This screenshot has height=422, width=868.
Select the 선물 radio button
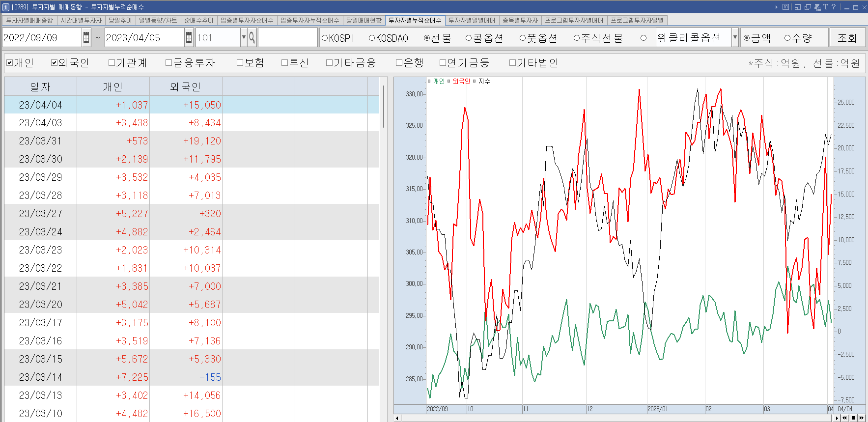point(427,38)
